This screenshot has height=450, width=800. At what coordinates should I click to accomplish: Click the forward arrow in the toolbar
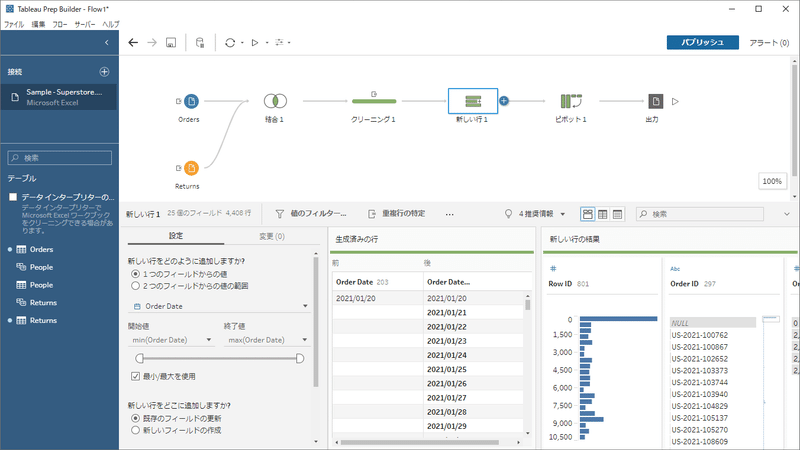(x=152, y=43)
